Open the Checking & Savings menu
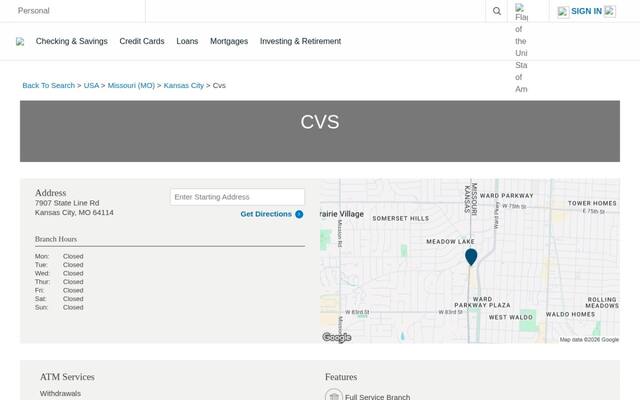 71,41
